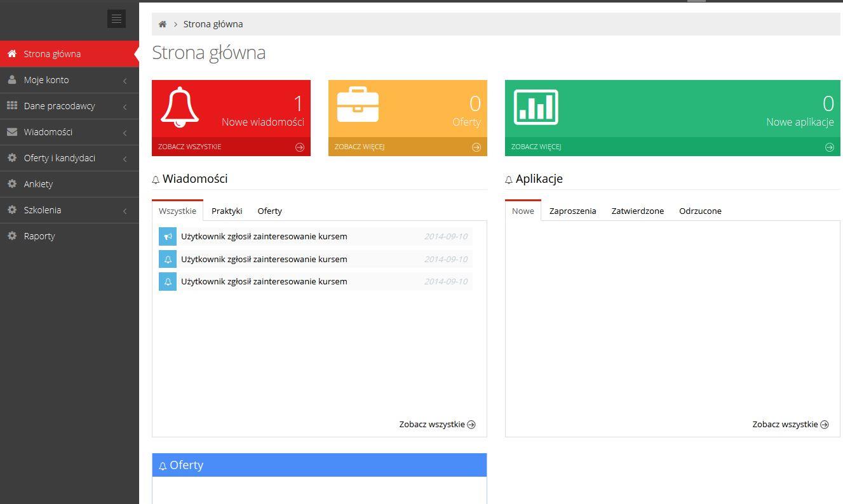Click the gear icon beside Oferty i kandydaci
Image resolution: width=843 pixels, height=504 pixels.
coord(11,158)
